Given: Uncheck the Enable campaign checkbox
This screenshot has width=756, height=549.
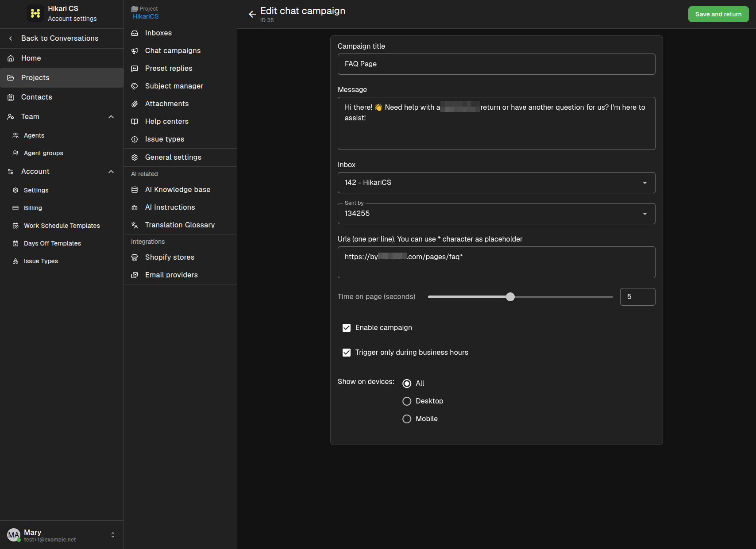Looking at the screenshot, I should point(347,328).
